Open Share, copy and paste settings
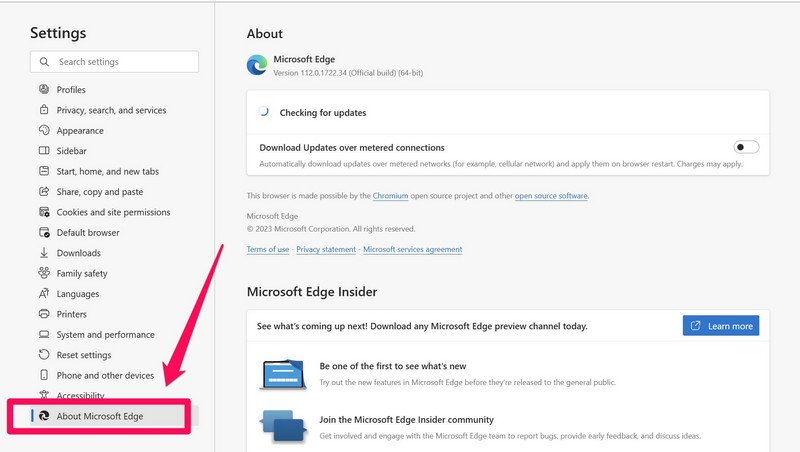Viewport: 800px width, 452px height. coord(99,192)
